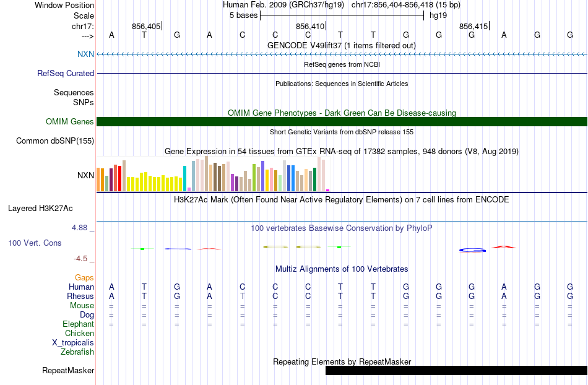
Task: Open Publications: Sequences in Scientific Articles title
Action: pos(342,84)
